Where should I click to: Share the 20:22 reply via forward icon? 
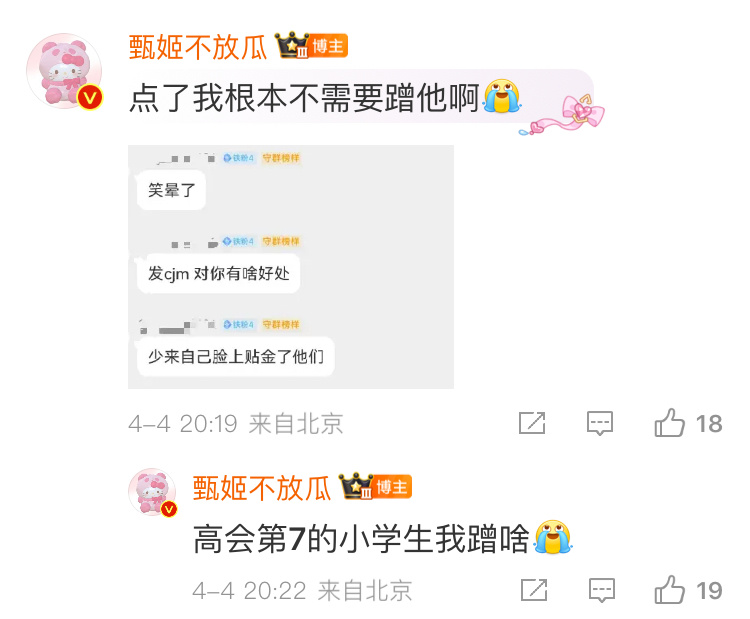pos(534,589)
